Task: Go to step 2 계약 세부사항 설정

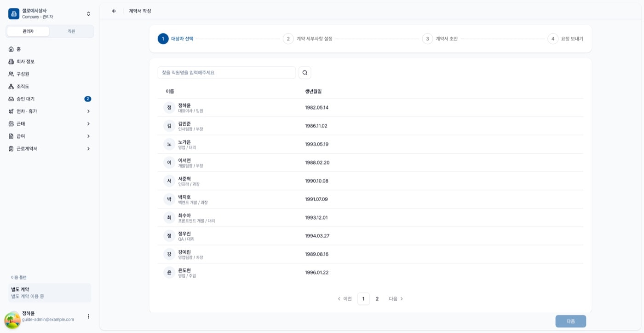Action: [x=308, y=39]
